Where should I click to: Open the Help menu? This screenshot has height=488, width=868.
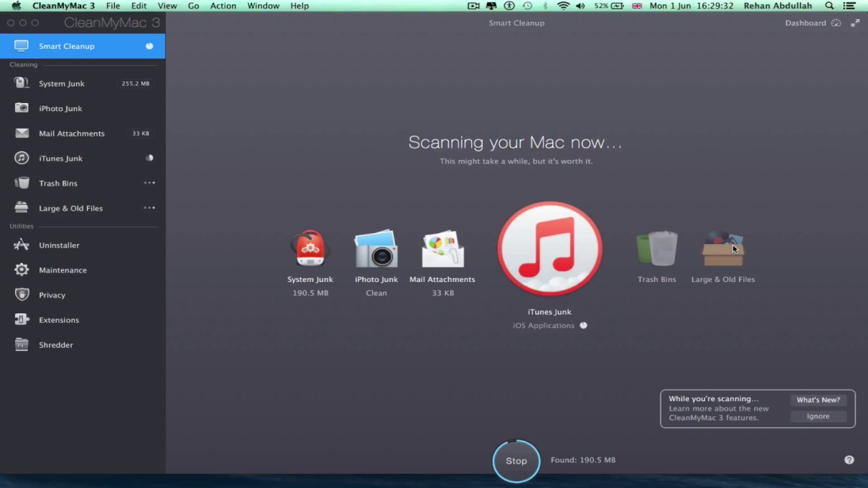pos(299,5)
